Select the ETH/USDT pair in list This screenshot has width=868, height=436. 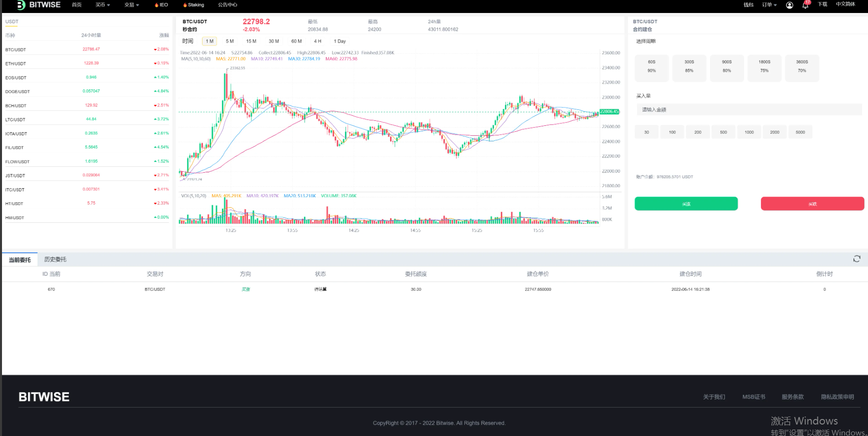tap(15, 63)
